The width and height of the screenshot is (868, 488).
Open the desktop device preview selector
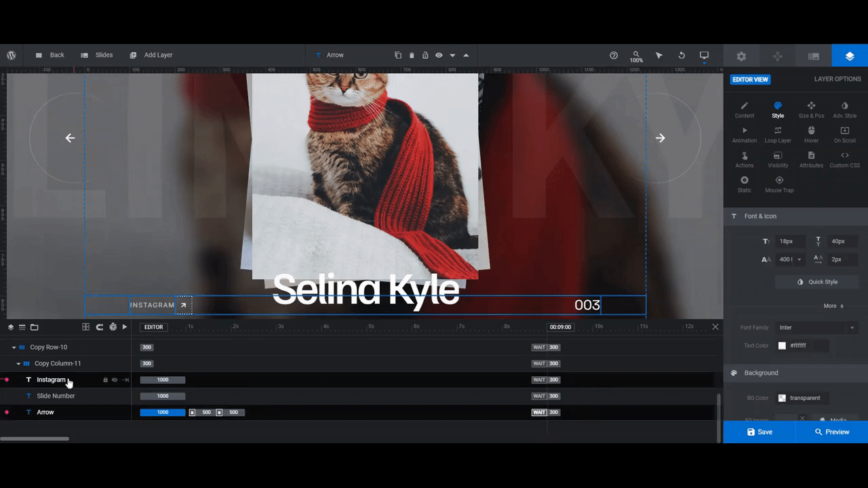pyautogui.click(x=704, y=55)
